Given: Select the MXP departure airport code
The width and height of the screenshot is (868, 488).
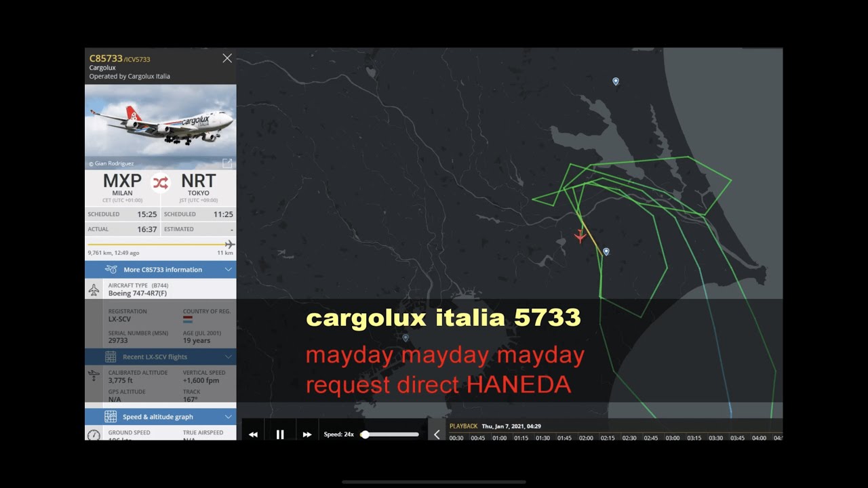Looking at the screenshot, I should (x=122, y=181).
